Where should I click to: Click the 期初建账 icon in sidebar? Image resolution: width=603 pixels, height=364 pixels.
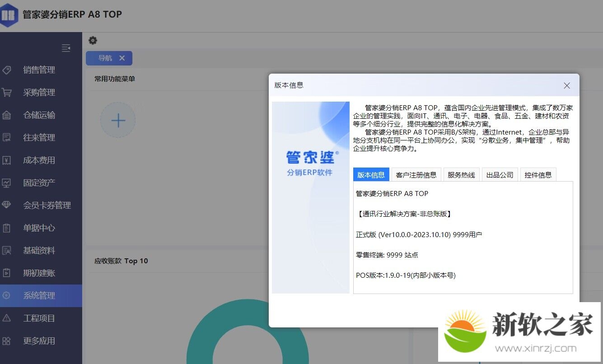(x=6, y=273)
